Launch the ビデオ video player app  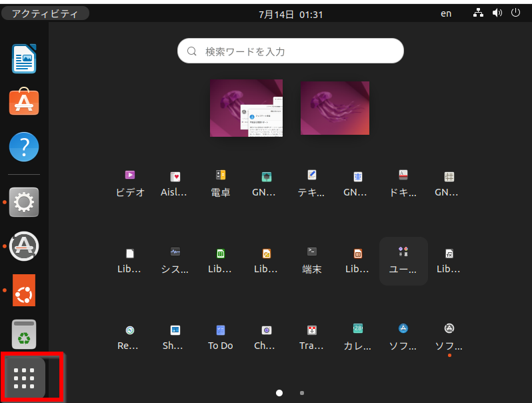[130, 182]
